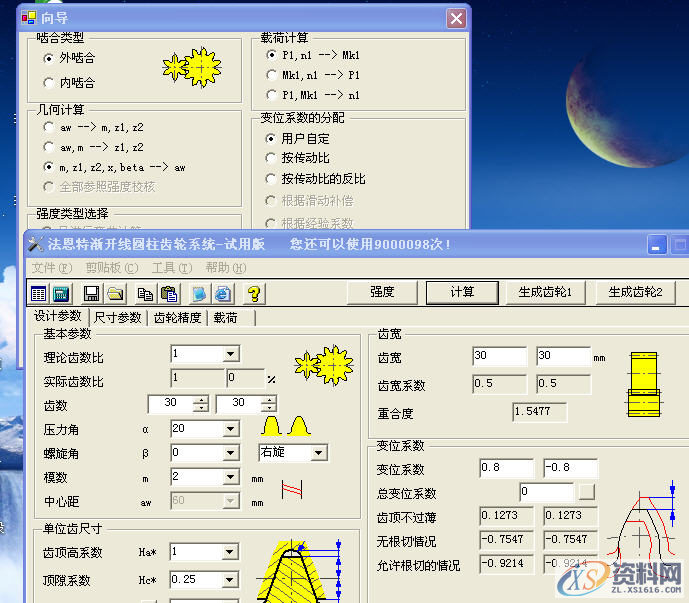The height and width of the screenshot is (603, 689).
Task: Expand the 齿顶高系数 Ha* dropdown
Action: pyautogui.click(x=230, y=552)
